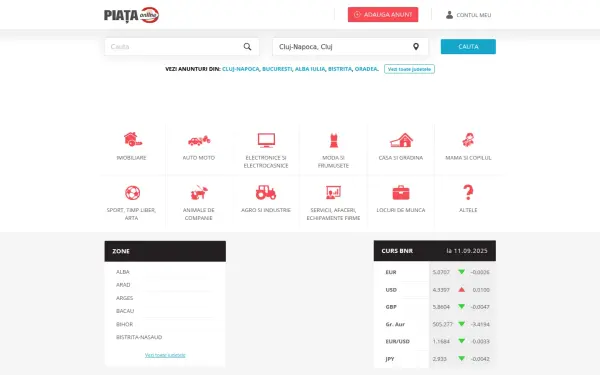This screenshot has height=375, width=600.
Task: Select Bihor in the Zone list
Action: tap(124, 324)
